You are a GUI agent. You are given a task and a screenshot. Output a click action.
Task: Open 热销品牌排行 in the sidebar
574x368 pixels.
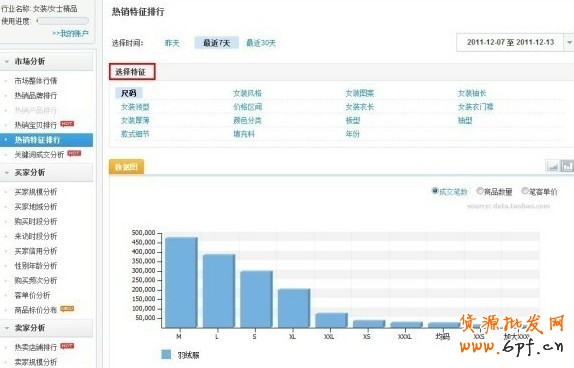36,96
